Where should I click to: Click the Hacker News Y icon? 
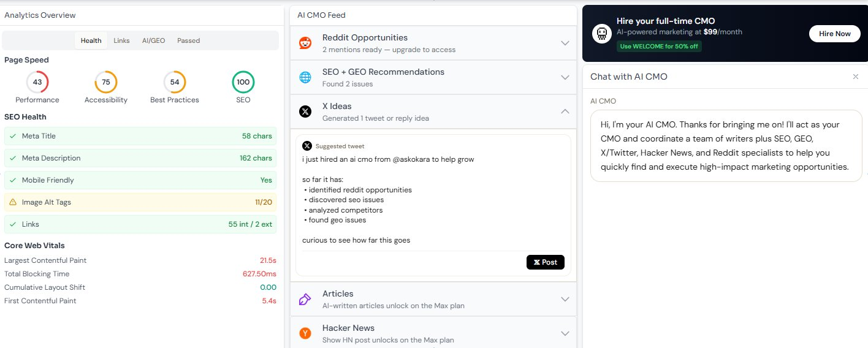coord(305,333)
